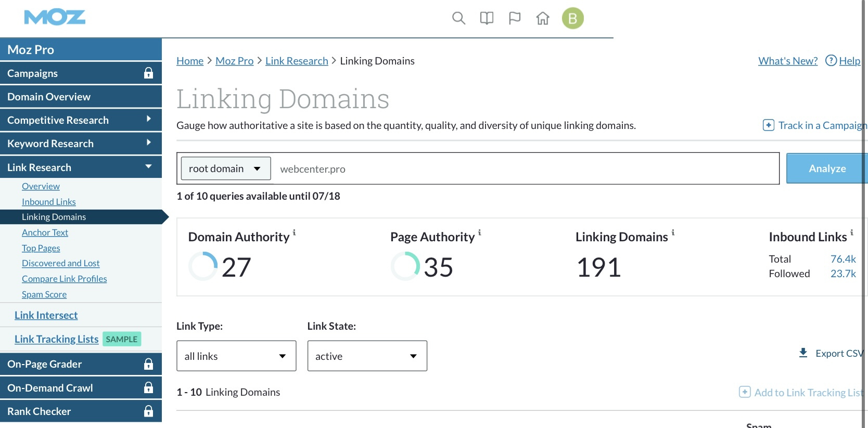Collapse the Link Research section
The height and width of the screenshot is (428, 868).
[81, 167]
